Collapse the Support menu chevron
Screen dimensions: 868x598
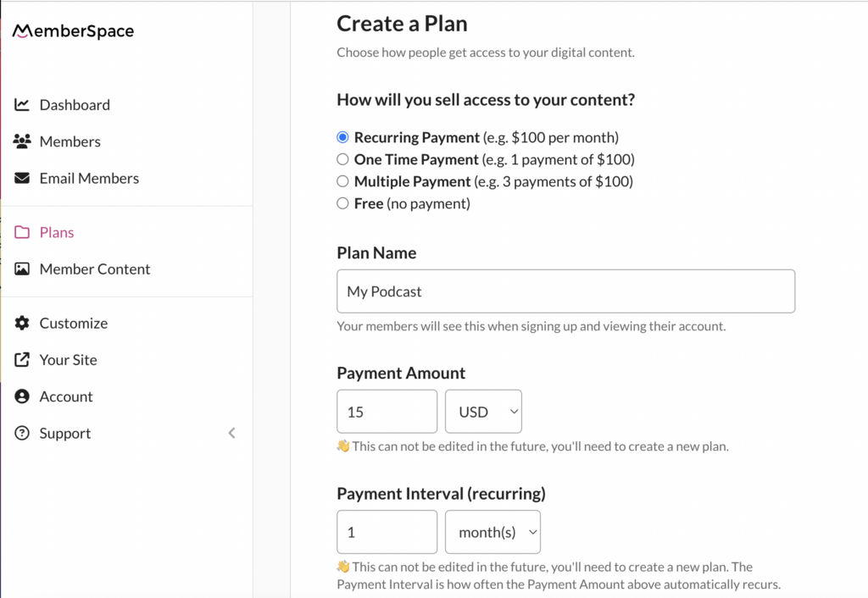click(231, 433)
